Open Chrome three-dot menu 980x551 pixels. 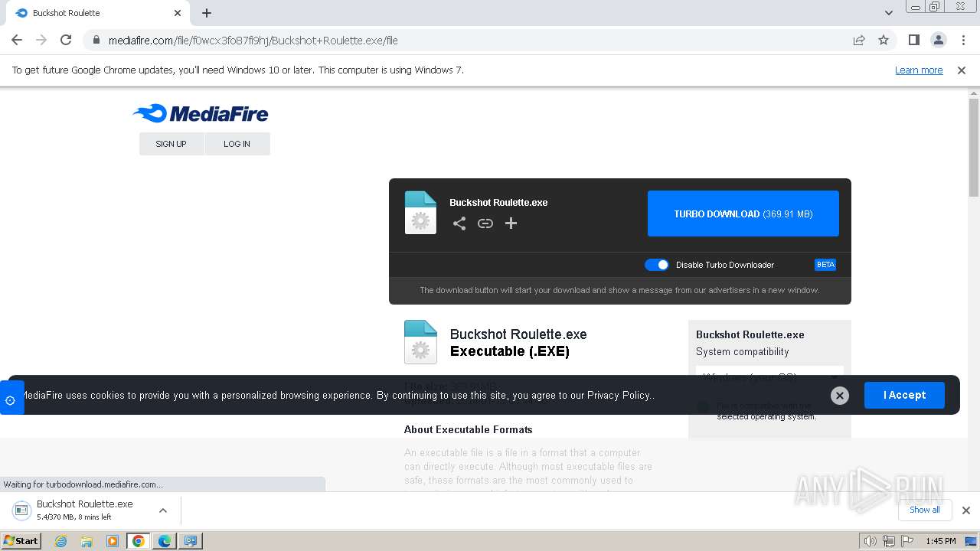pos(963,40)
